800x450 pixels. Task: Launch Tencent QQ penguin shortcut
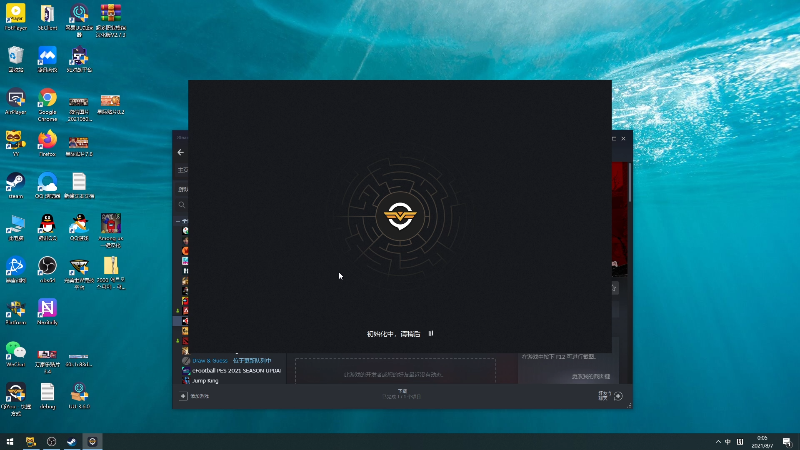pos(47,227)
